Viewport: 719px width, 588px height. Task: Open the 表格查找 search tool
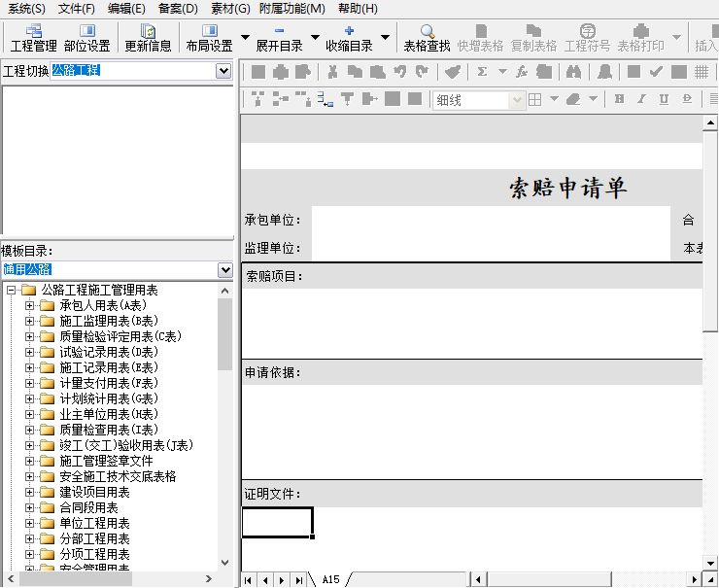tap(427, 38)
